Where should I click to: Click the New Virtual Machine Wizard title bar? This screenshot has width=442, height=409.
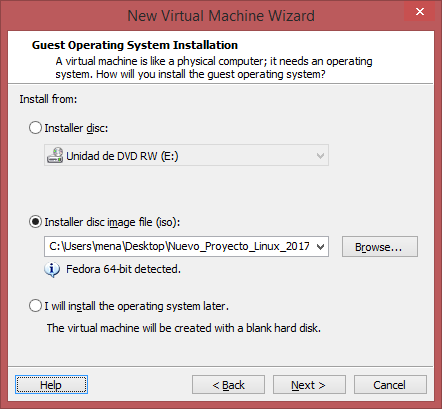pyautogui.click(x=221, y=16)
